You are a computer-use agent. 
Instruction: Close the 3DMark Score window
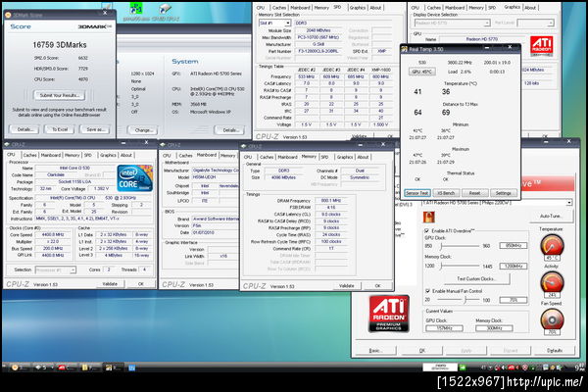click(x=105, y=13)
